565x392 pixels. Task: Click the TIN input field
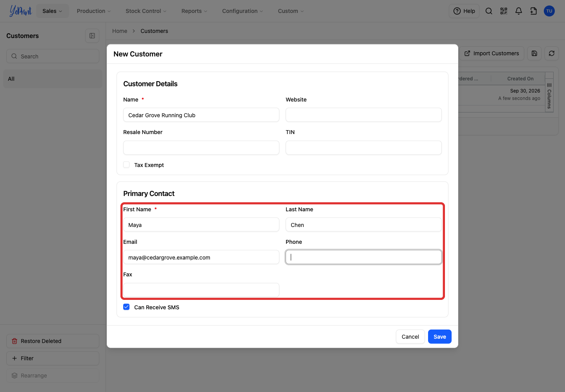364,148
